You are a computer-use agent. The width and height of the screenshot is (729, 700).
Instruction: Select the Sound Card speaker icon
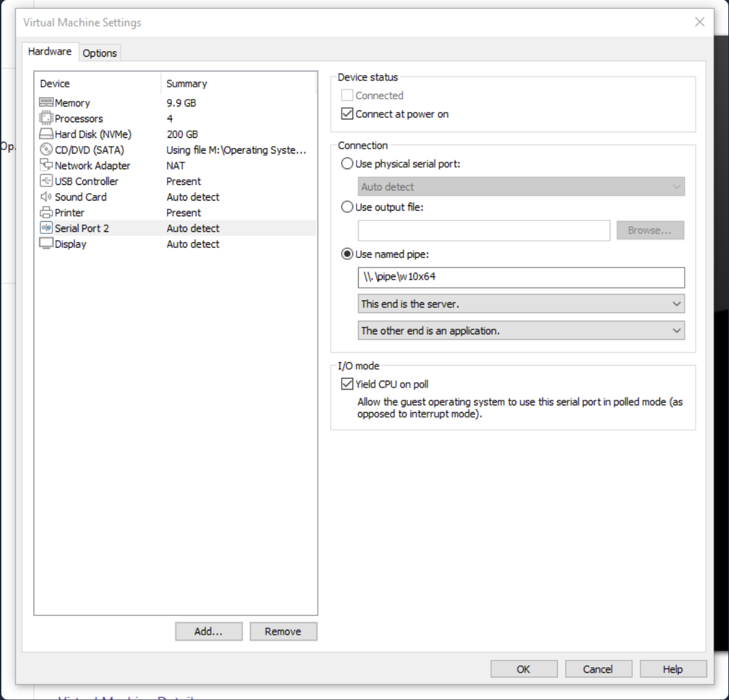tap(46, 197)
